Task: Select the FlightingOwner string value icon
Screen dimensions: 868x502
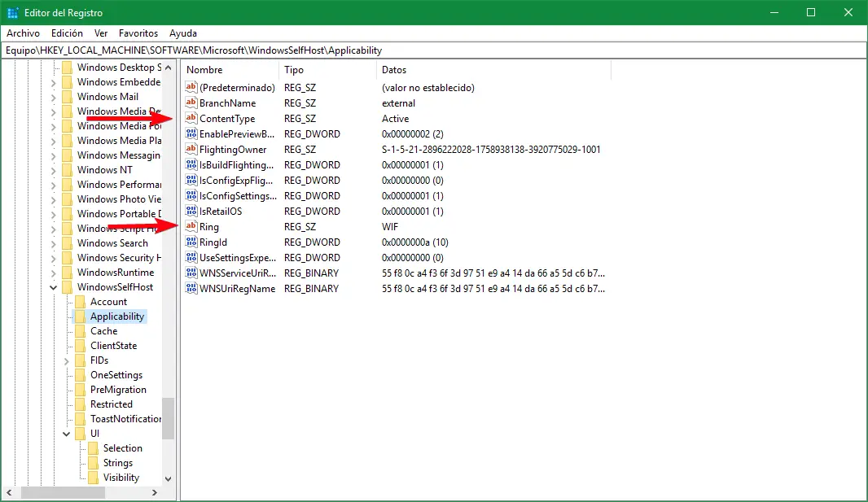Action: 191,149
